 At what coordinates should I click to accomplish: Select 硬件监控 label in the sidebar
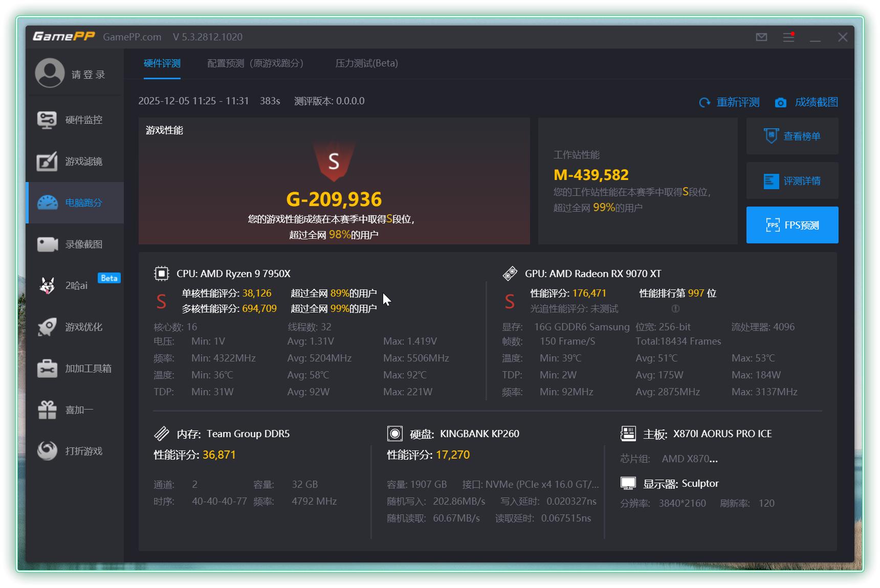[x=84, y=120]
